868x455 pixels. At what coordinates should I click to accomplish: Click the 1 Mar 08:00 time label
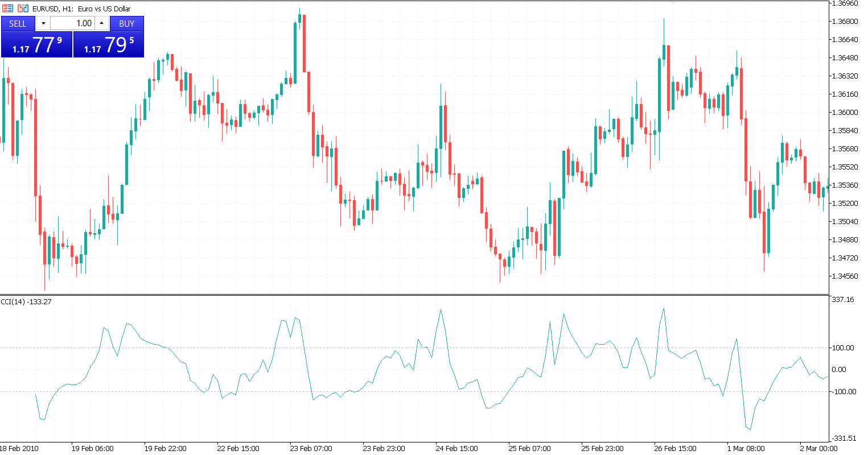click(746, 449)
